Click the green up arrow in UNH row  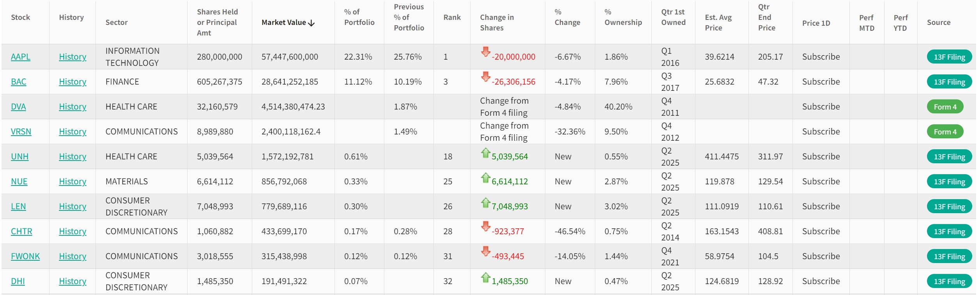point(485,153)
